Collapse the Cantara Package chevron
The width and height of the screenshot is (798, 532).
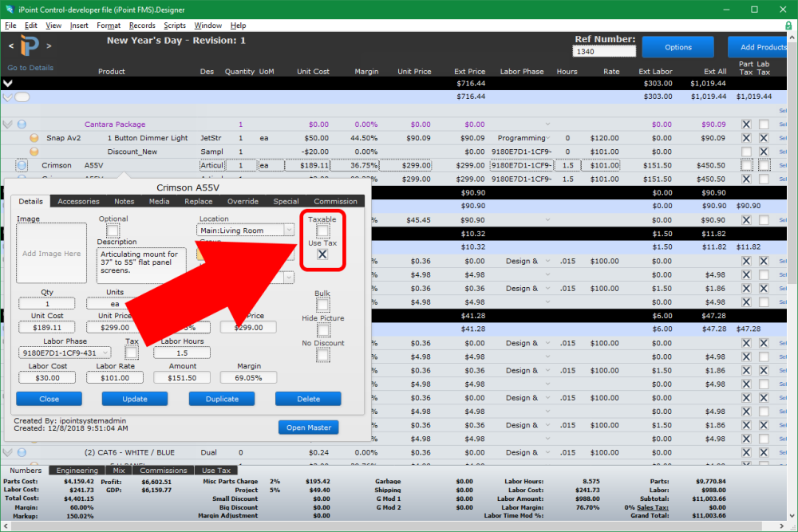pos(7,124)
